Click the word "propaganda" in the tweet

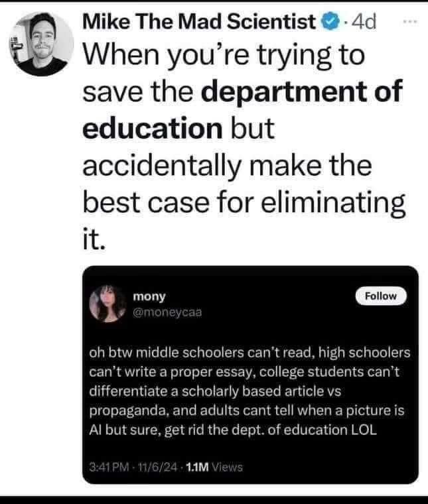(x=125, y=410)
